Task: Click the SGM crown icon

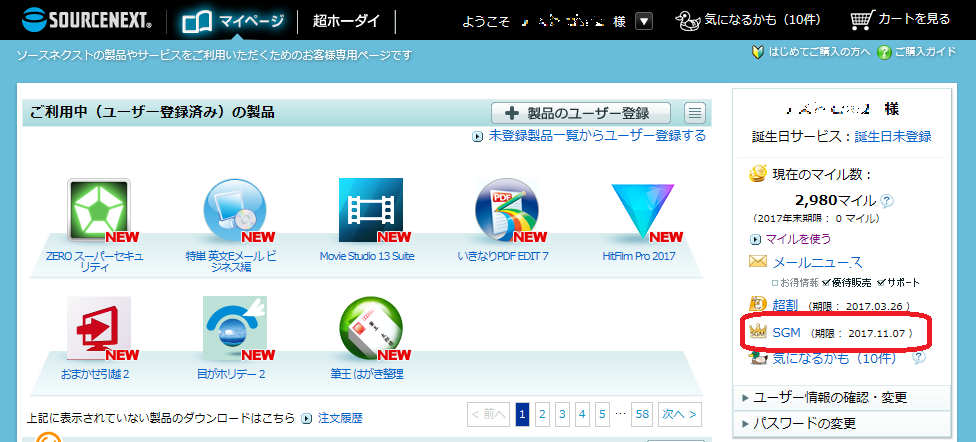Action: (758, 332)
